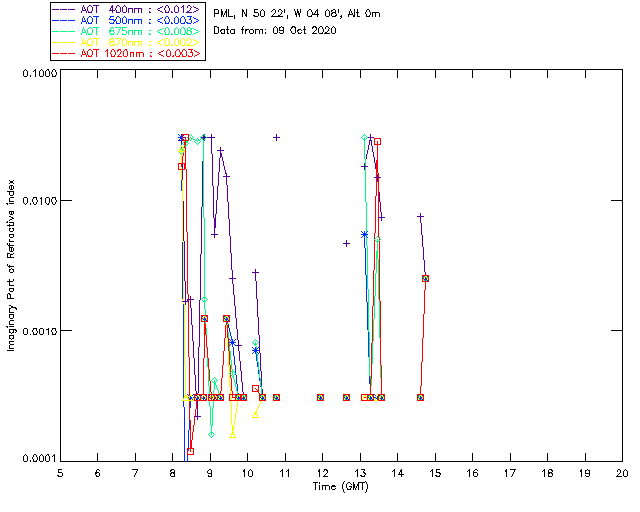Click the red dashed line sample in legend
This screenshot has height=512, width=640.
click(x=64, y=53)
